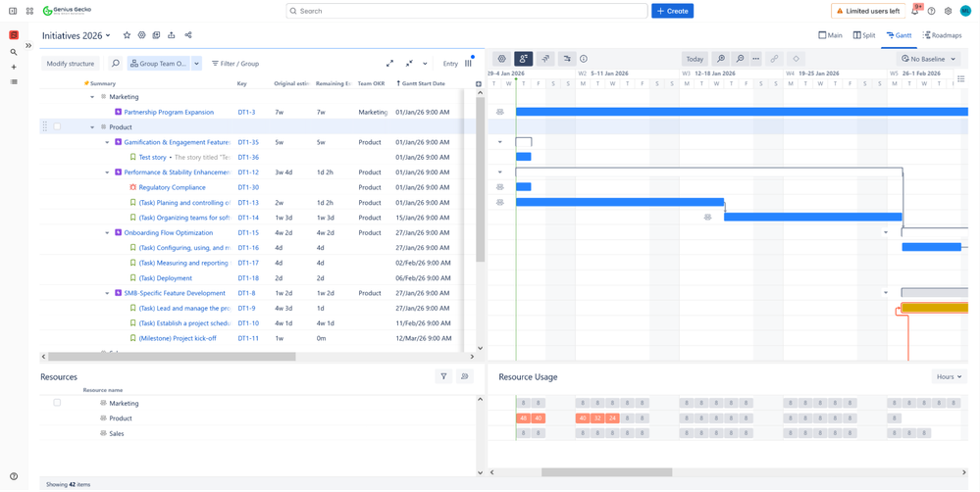Open the Hours dropdown in Resource Usage
Screen dimensions: 980x492
coord(949,376)
